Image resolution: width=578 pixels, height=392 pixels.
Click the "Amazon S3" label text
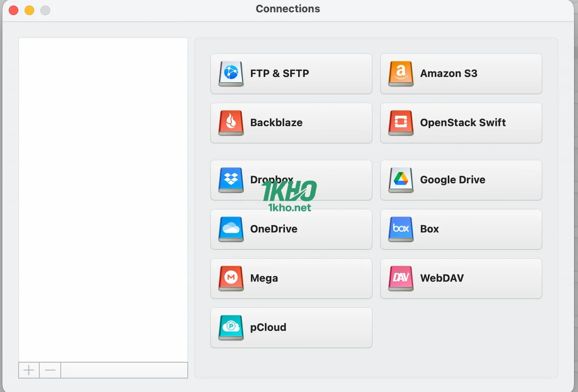click(x=449, y=74)
